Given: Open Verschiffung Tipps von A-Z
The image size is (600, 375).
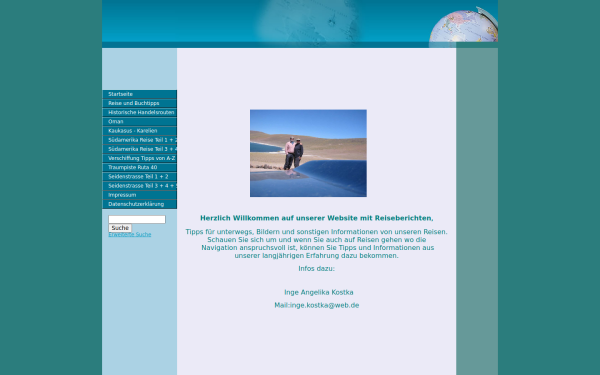Looking at the screenshot, I should 139,158.
